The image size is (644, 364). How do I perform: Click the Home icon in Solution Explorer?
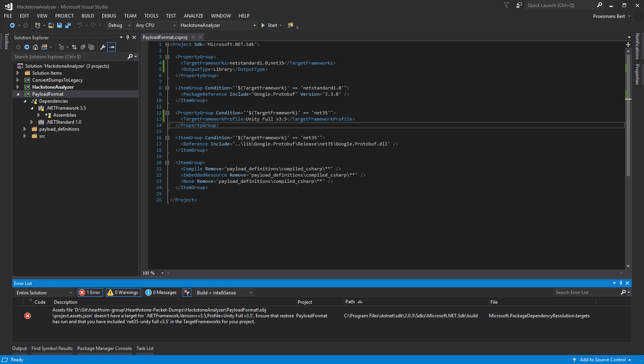(35, 47)
